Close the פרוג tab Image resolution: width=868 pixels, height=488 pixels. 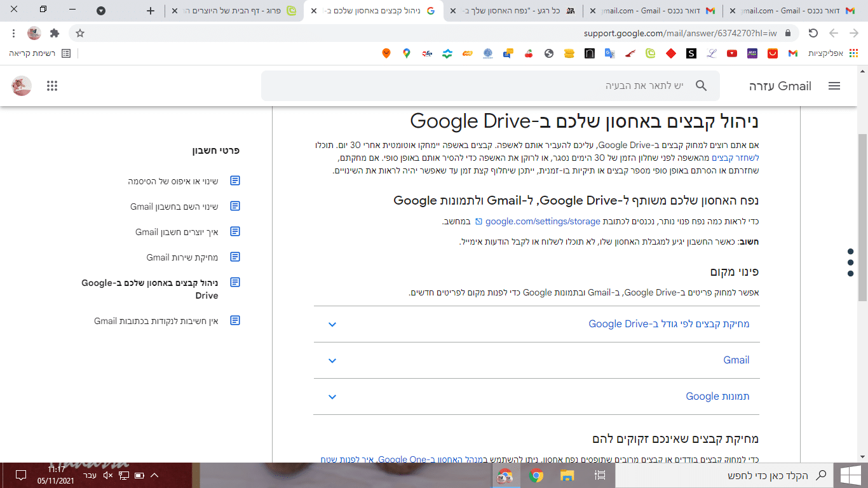[x=175, y=11]
